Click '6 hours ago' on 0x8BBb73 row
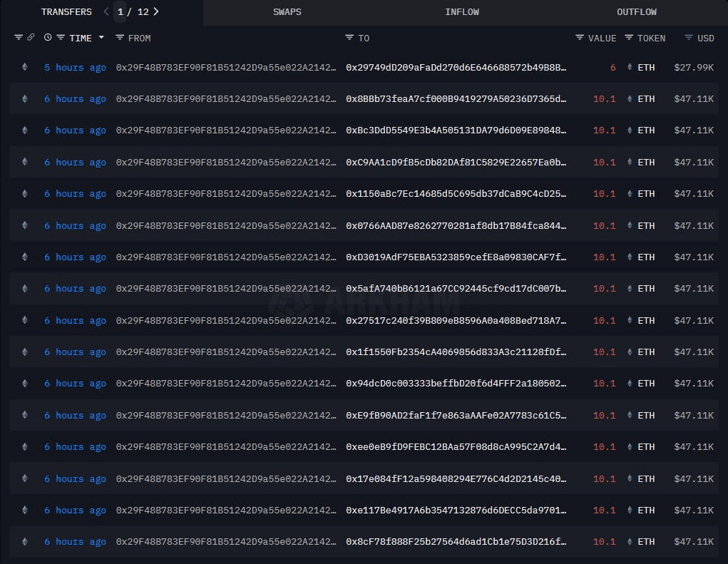728x564 pixels. point(75,99)
